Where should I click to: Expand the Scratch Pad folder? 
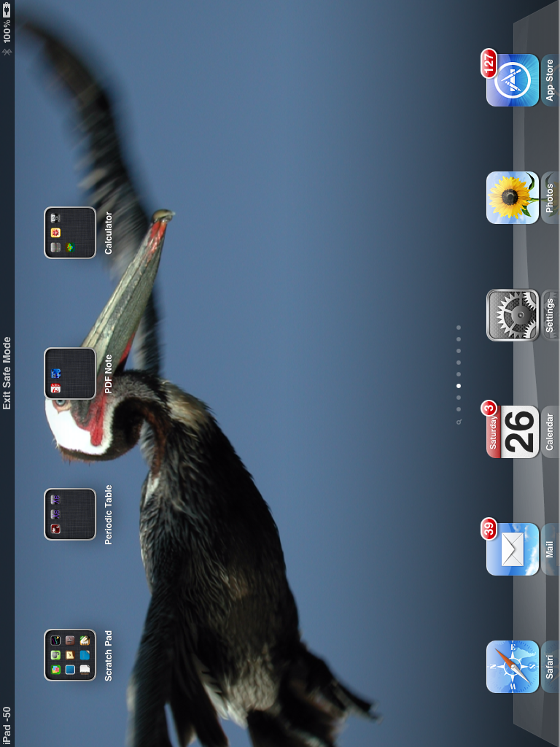tap(70, 655)
